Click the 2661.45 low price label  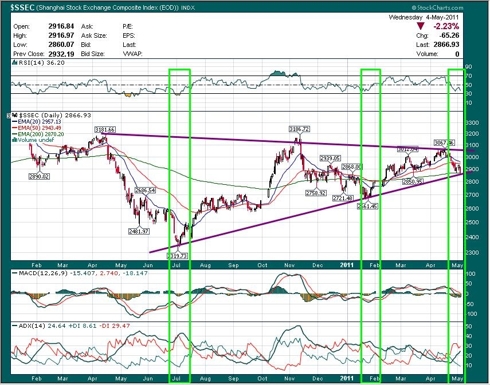point(368,206)
